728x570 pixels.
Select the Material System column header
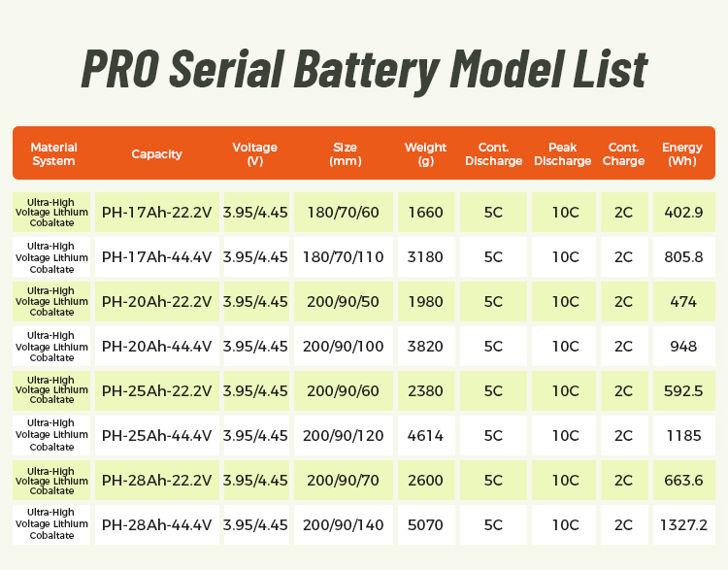[x=53, y=153]
